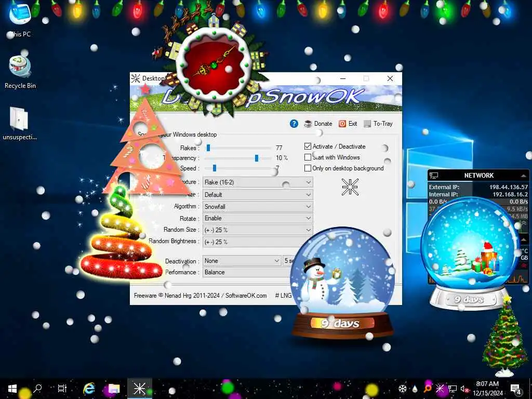Adjust the Speed slider handle
Viewport: 532px width, 399px height.
pyautogui.click(x=215, y=168)
